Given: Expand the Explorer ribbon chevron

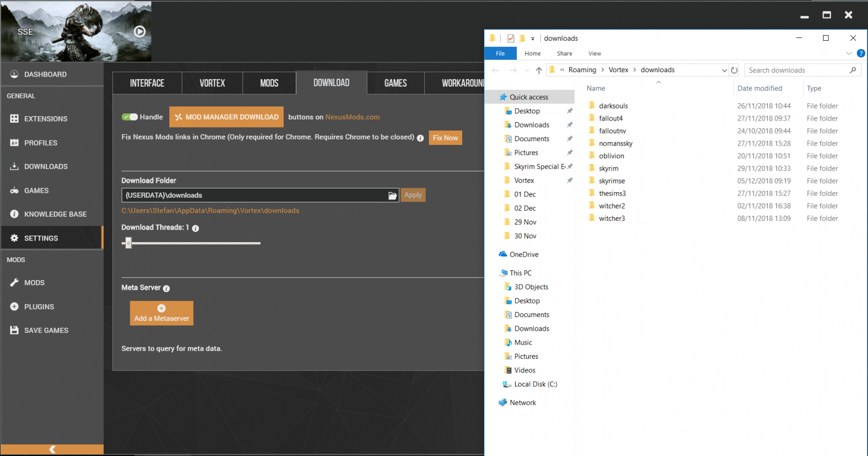Looking at the screenshot, I should click(849, 53).
